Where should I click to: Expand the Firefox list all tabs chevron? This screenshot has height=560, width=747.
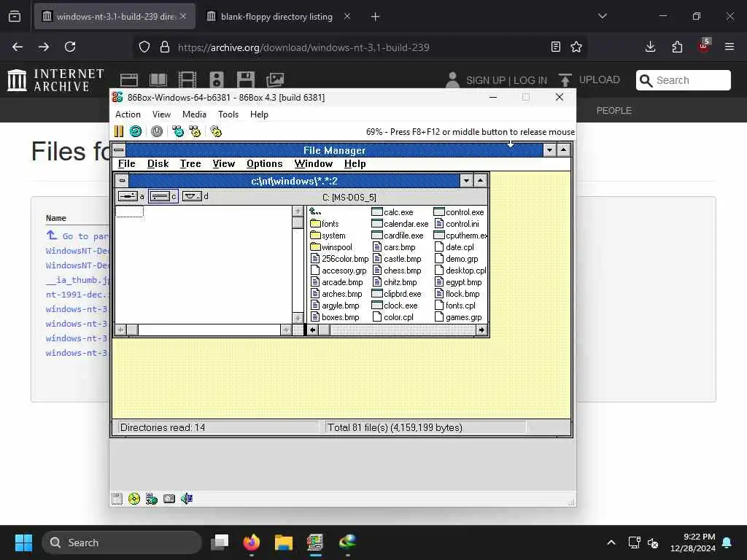(603, 16)
